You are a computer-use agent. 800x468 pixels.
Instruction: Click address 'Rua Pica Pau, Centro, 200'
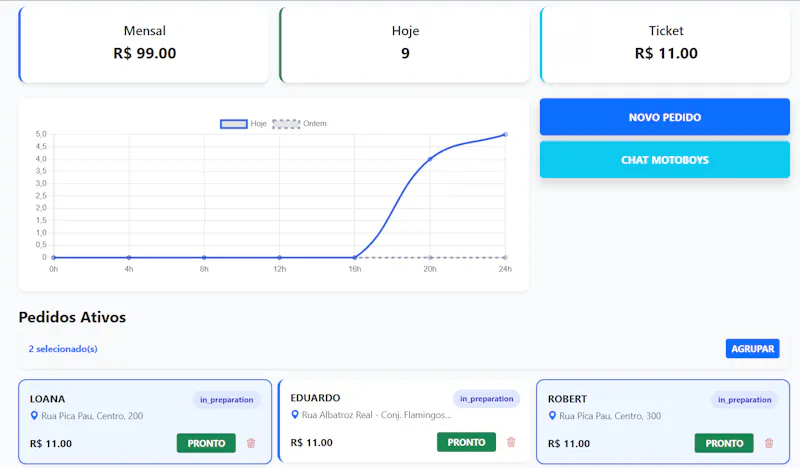pos(92,415)
